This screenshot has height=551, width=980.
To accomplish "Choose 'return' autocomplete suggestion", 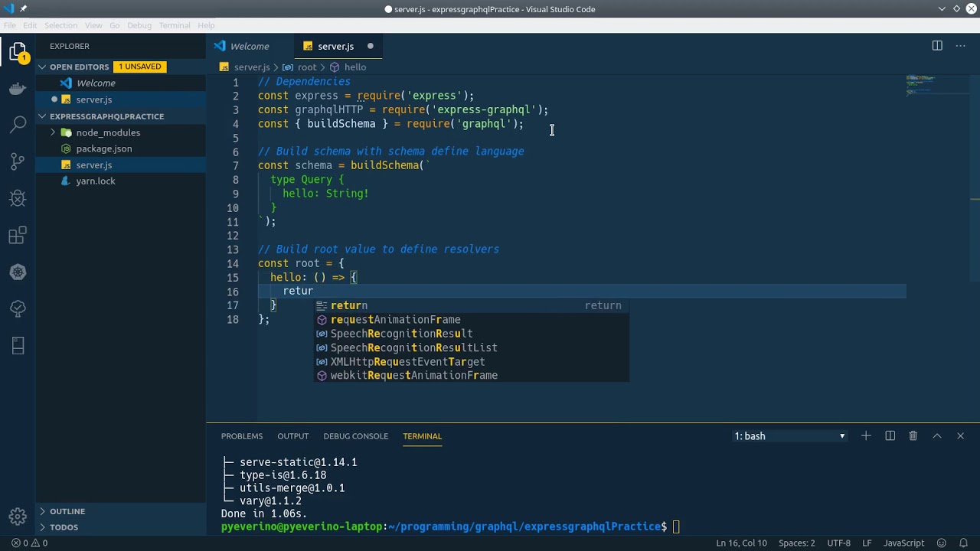I will point(472,305).
